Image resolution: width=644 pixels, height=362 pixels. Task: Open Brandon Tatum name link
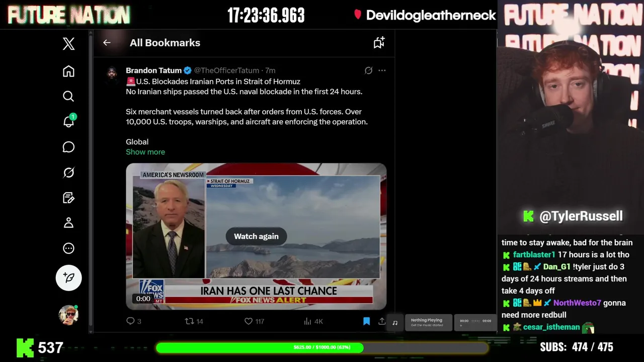click(153, 70)
